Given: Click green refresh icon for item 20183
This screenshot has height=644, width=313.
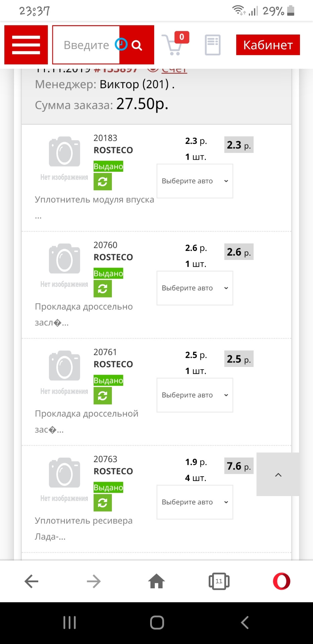Looking at the screenshot, I should (103, 182).
